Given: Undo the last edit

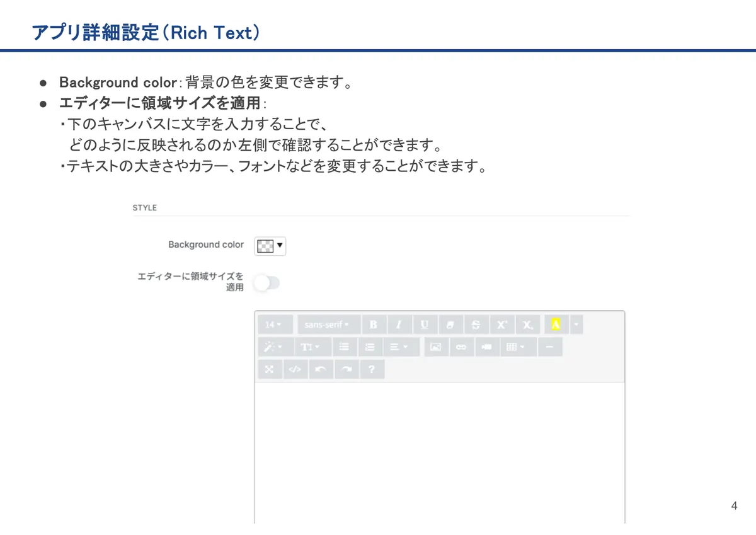Looking at the screenshot, I should point(321,369).
